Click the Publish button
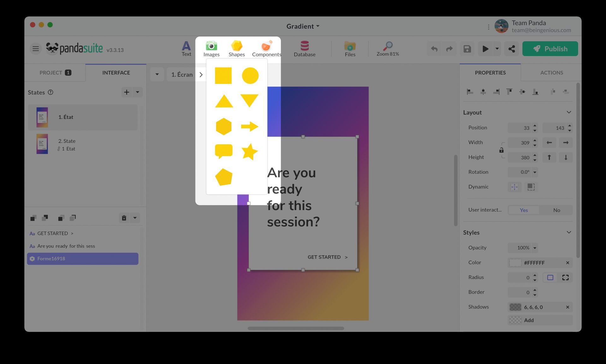This screenshot has height=364, width=606. pos(550,49)
